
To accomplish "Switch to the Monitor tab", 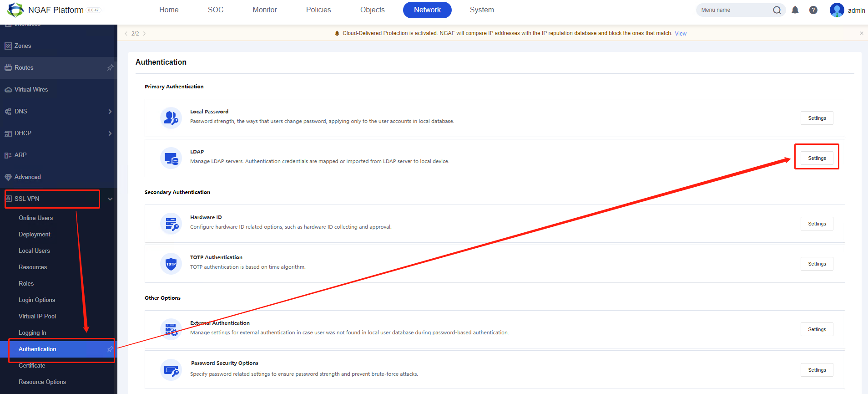I will coord(265,10).
